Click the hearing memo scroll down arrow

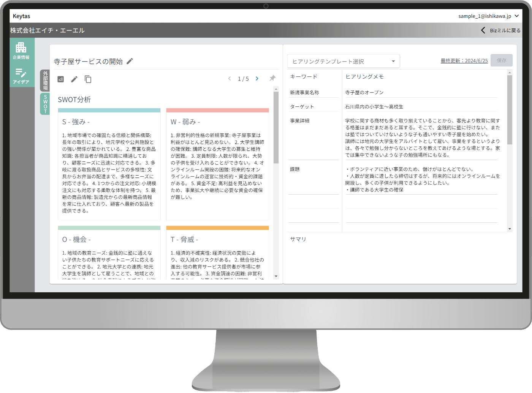point(510,229)
